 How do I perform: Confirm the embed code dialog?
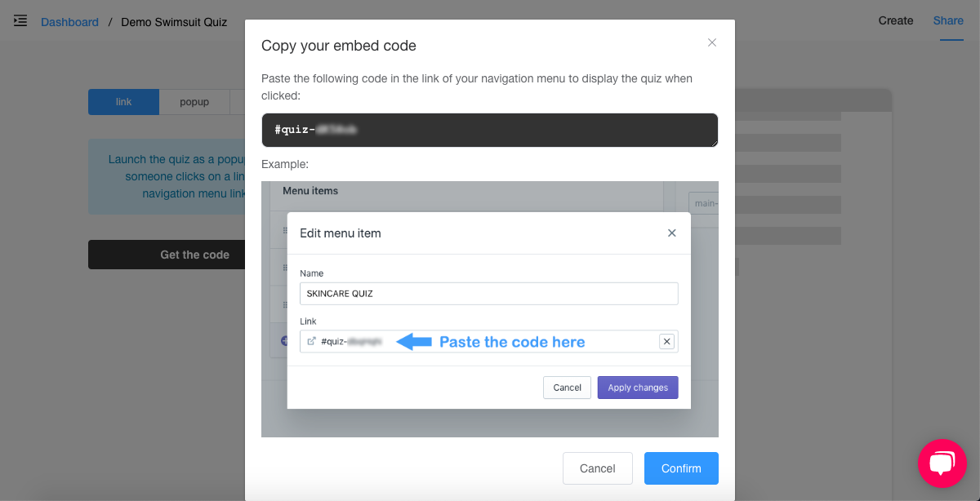(x=681, y=468)
